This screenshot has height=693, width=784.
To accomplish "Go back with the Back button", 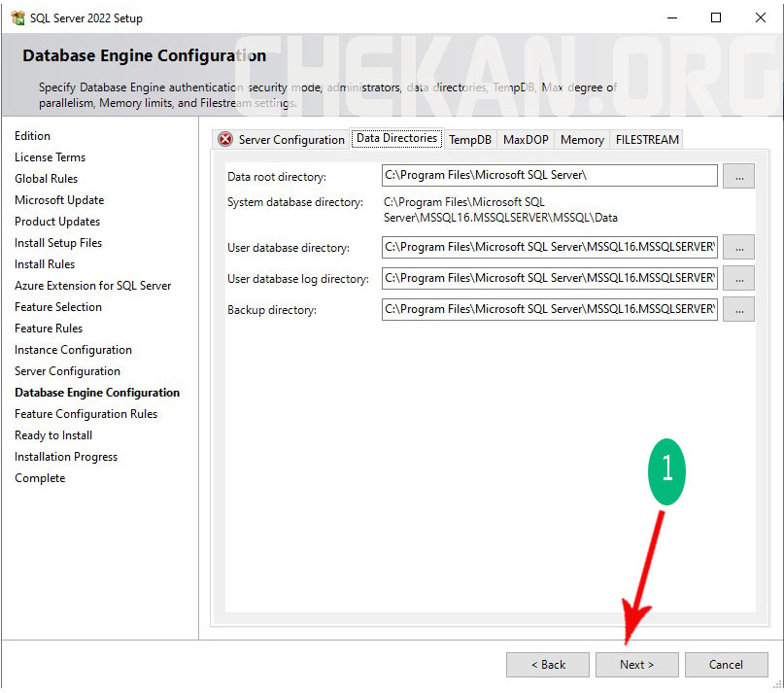I will point(548,665).
